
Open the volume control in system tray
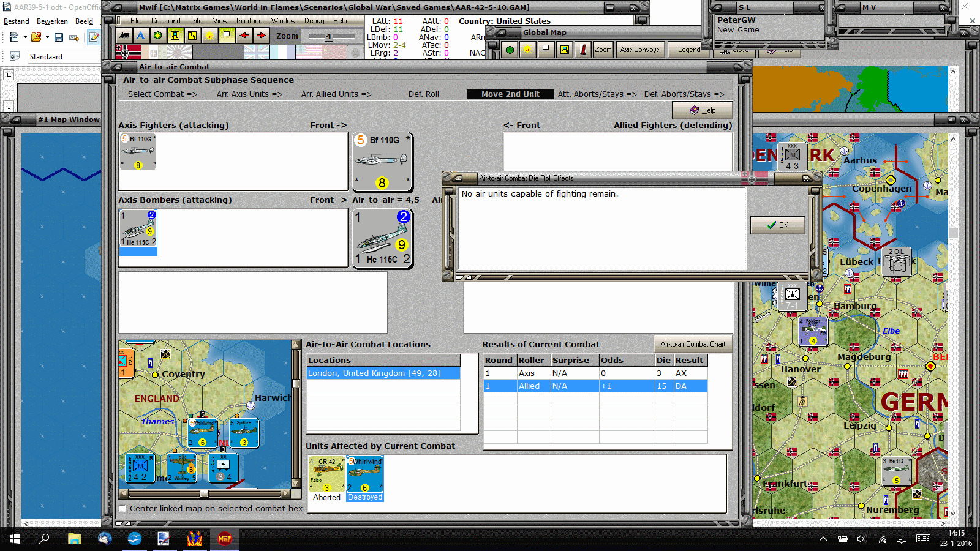pos(862,539)
